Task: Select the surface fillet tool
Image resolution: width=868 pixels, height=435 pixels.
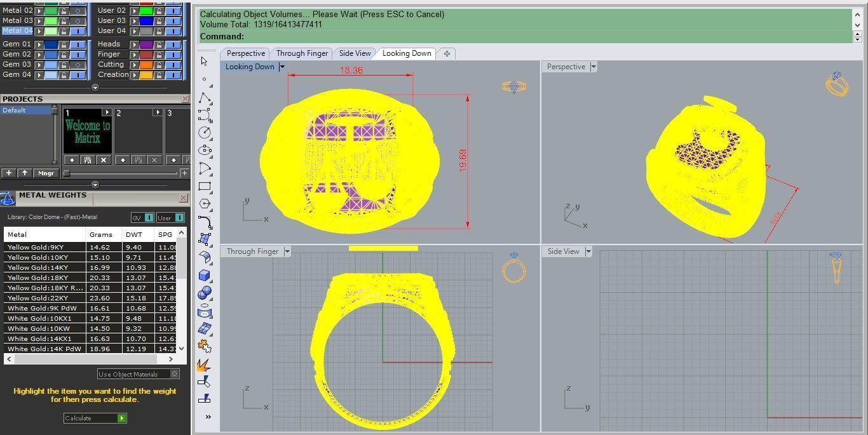Action: click(x=205, y=257)
